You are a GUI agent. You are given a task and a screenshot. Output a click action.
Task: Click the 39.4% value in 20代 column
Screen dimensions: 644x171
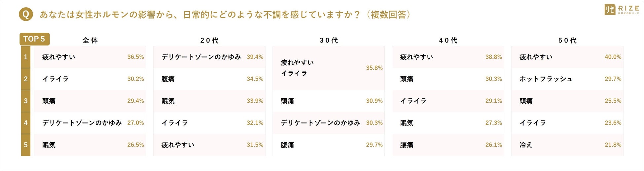click(255, 57)
